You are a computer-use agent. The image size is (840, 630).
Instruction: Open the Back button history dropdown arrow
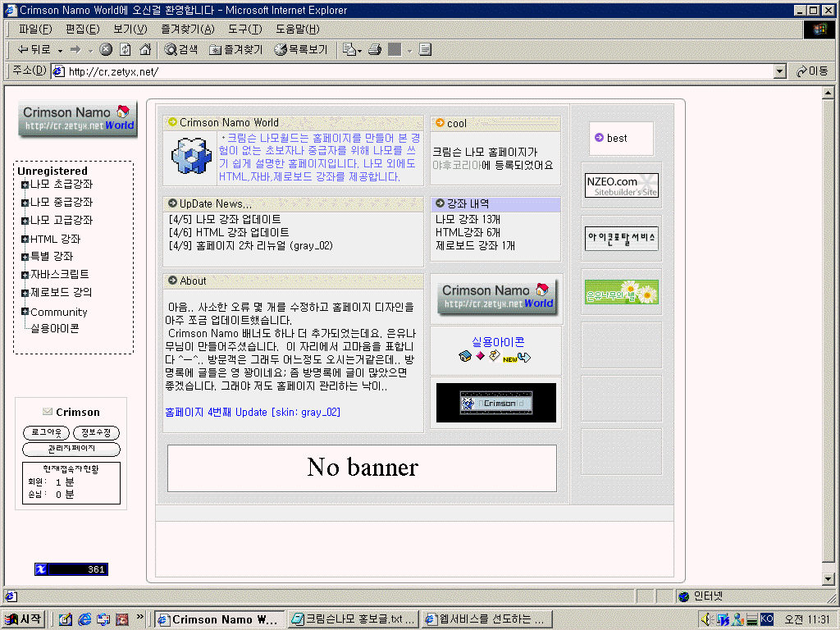click(x=61, y=51)
